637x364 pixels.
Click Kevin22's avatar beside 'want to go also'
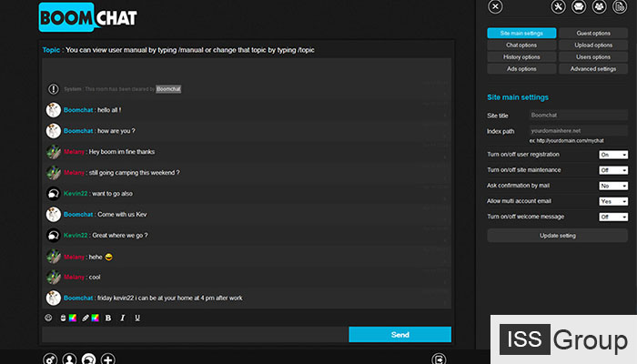click(x=53, y=193)
